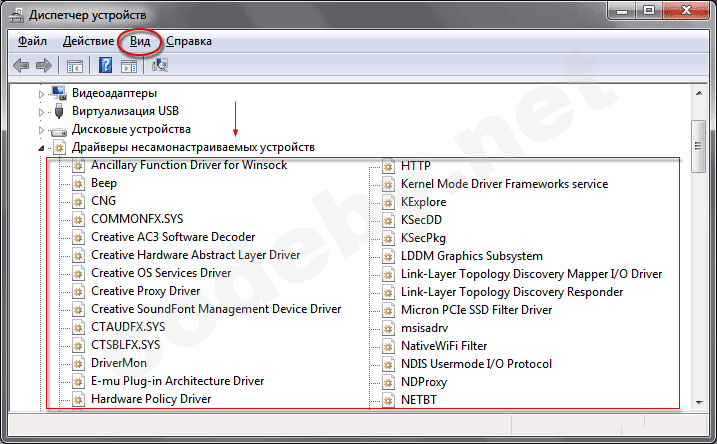The image size is (717, 444).
Task: Select Creative SoundFont Management Device Driver
Action: click(216, 309)
